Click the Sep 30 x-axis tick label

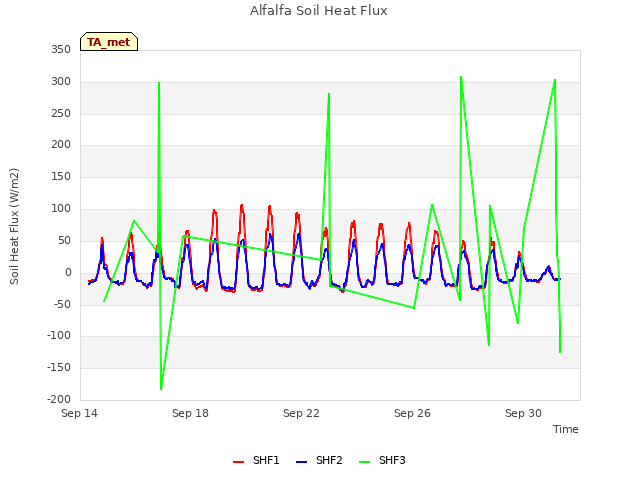pyautogui.click(x=523, y=413)
